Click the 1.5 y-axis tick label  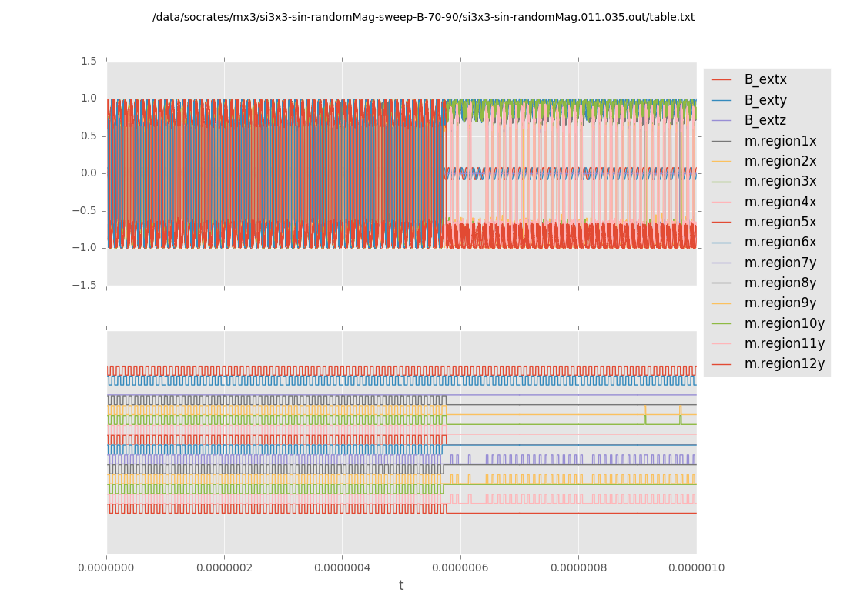(89, 62)
